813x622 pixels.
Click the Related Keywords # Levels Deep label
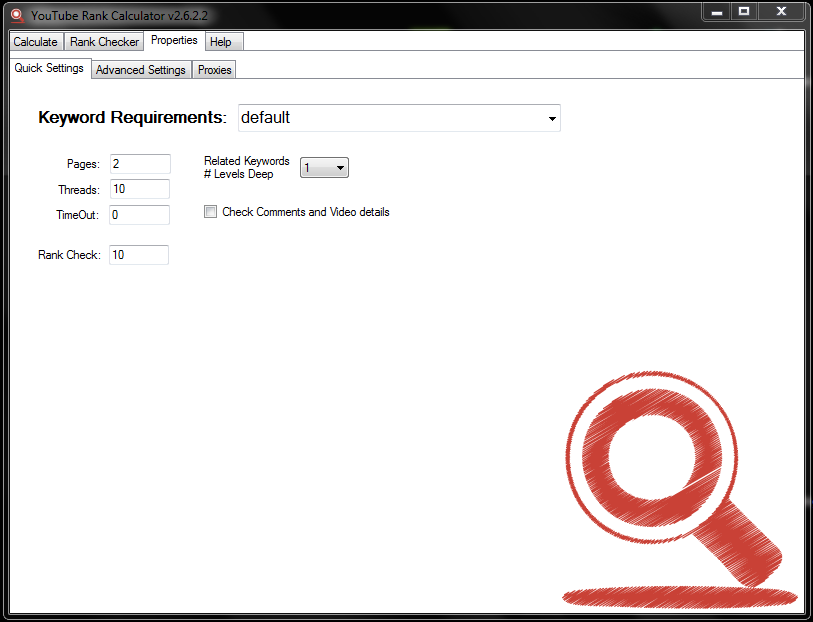[x=247, y=167]
